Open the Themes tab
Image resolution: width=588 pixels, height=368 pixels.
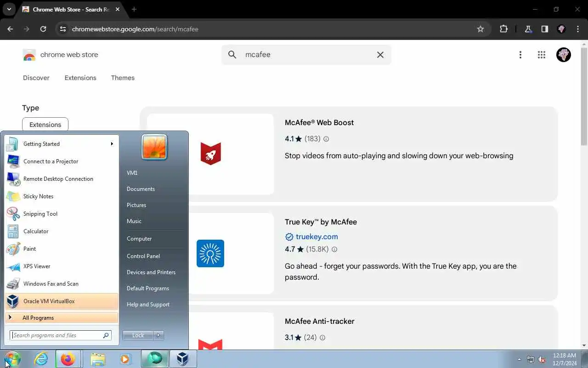(123, 78)
